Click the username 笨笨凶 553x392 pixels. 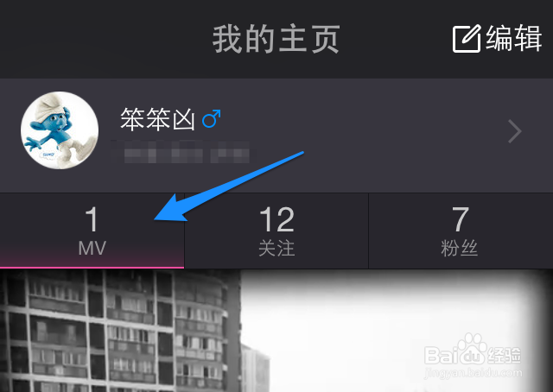[157, 119]
